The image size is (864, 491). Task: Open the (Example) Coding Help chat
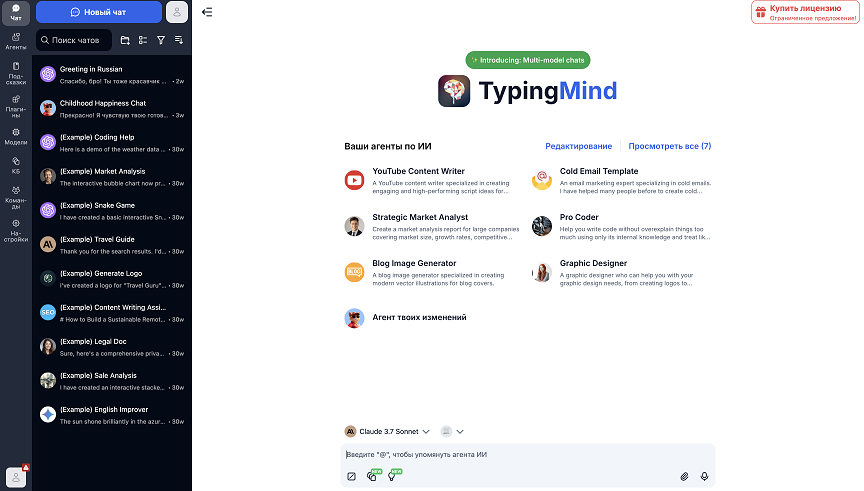pyautogui.click(x=112, y=143)
